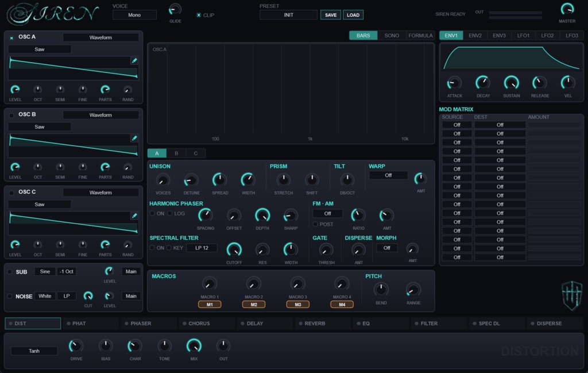
Task: Click the MACRO 1 knob
Action: (209, 284)
